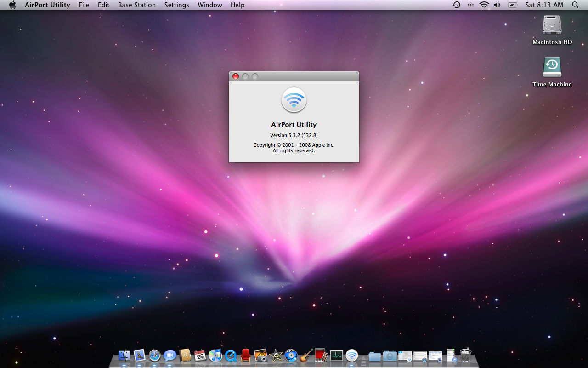Close the About AirPort Utility window

(236, 76)
